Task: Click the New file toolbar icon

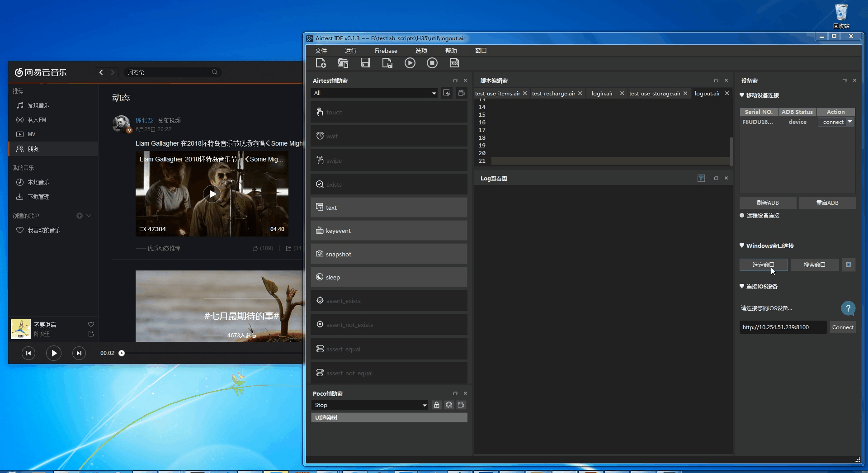Action: (321, 63)
